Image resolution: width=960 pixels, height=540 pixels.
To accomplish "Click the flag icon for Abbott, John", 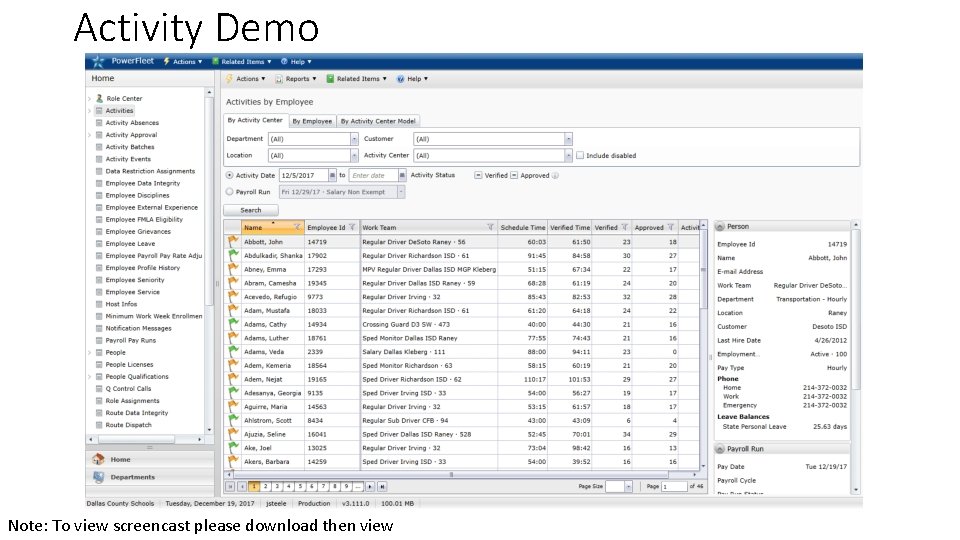I will (x=233, y=242).
